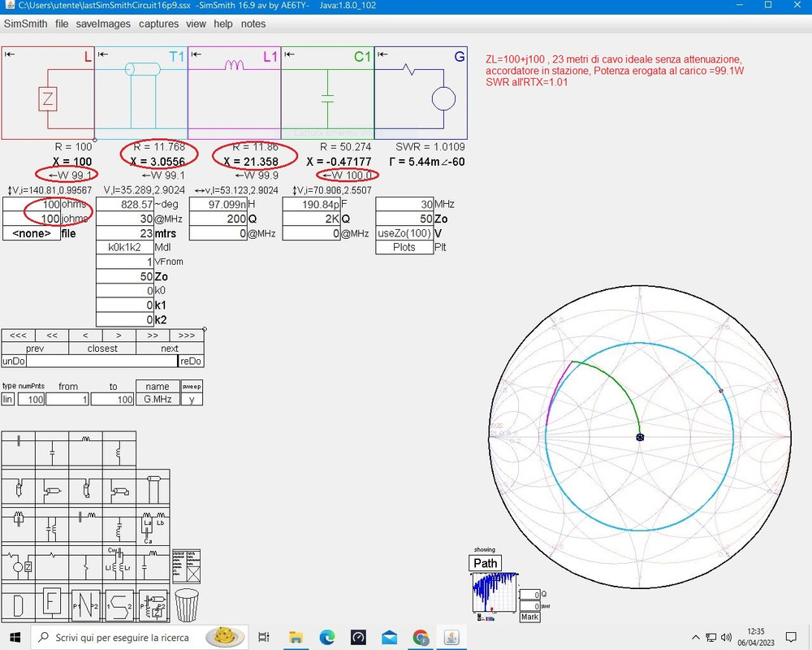Open the SimSmith menu
This screenshot has width=812, height=650.
click(x=25, y=24)
